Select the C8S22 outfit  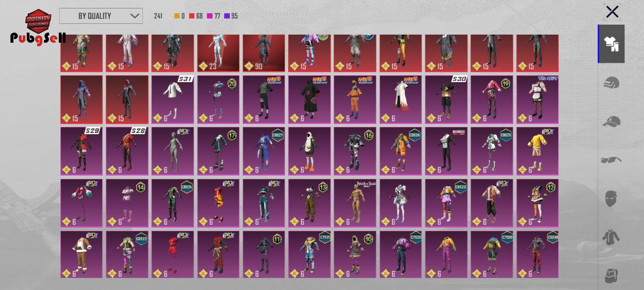pos(127,255)
